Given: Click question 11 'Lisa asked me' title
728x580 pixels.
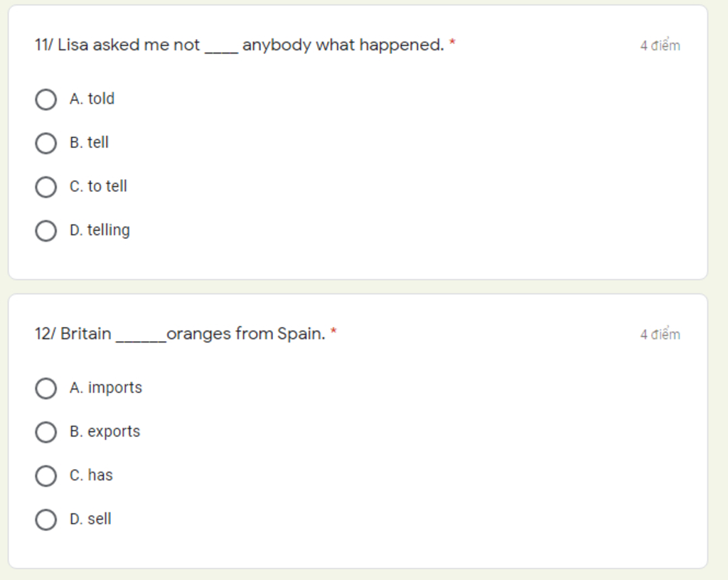Looking at the screenshot, I should (239, 45).
